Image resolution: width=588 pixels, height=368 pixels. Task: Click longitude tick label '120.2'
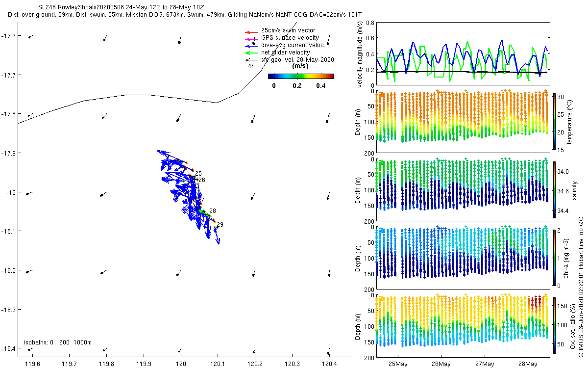click(255, 364)
